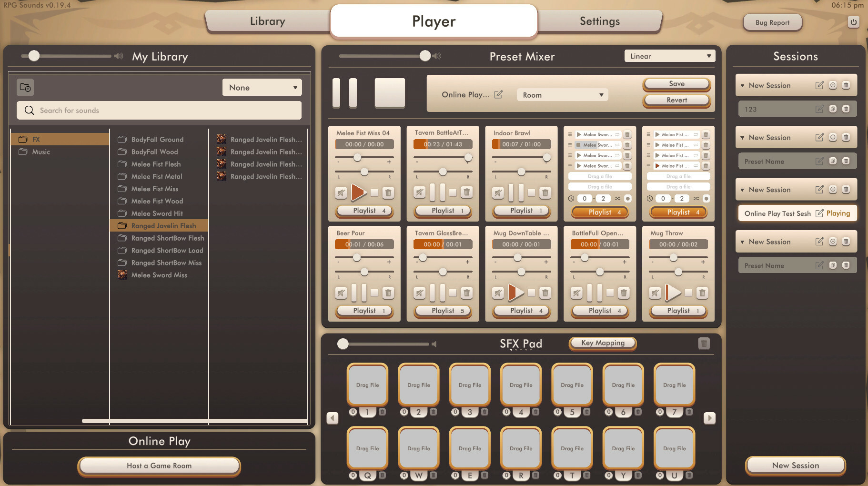This screenshot has width=868, height=486.
Task: Select the shuffle icon in the fourth playlist tile
Action: pos(618,199)
